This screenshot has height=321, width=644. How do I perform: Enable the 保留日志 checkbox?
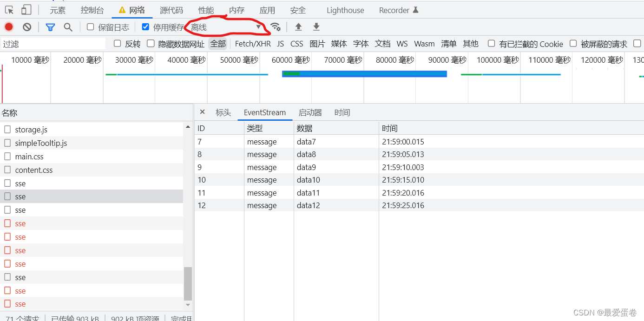coord(90,27)
